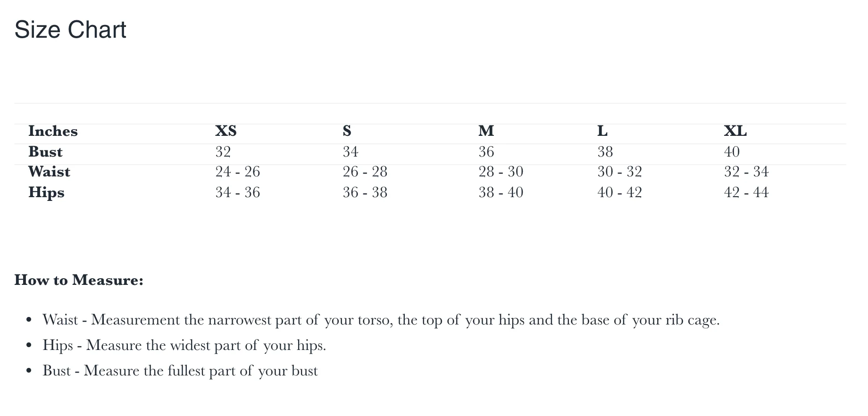Image resolution: width=868 pixels, height=416 pixels.
Task: Click the XL hips value 42 - 44
Action: (x=746, y=192)
